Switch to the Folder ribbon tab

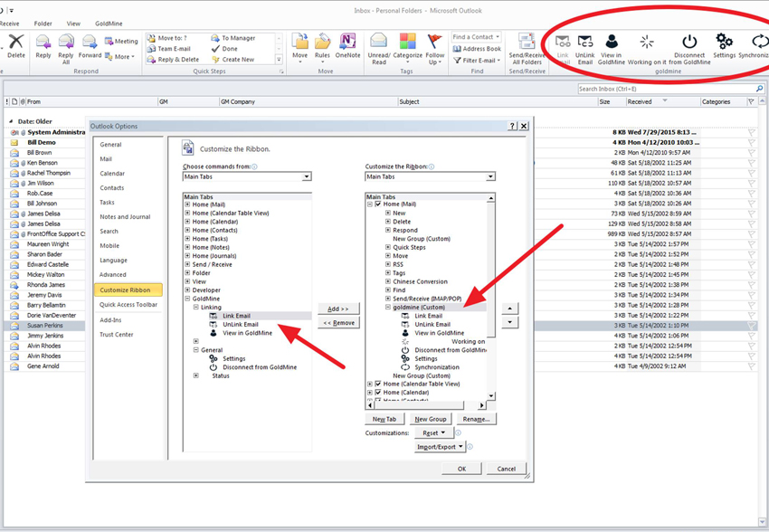[43, 24]
